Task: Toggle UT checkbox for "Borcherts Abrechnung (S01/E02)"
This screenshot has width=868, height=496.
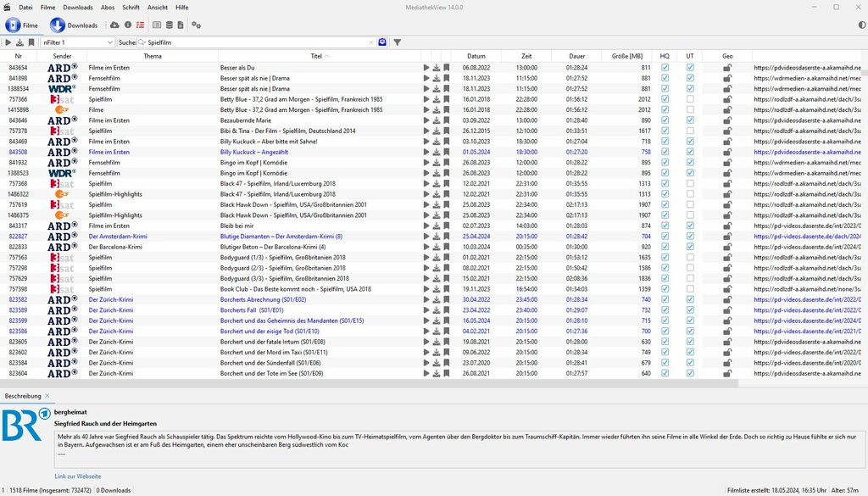Action: point(690,299)
